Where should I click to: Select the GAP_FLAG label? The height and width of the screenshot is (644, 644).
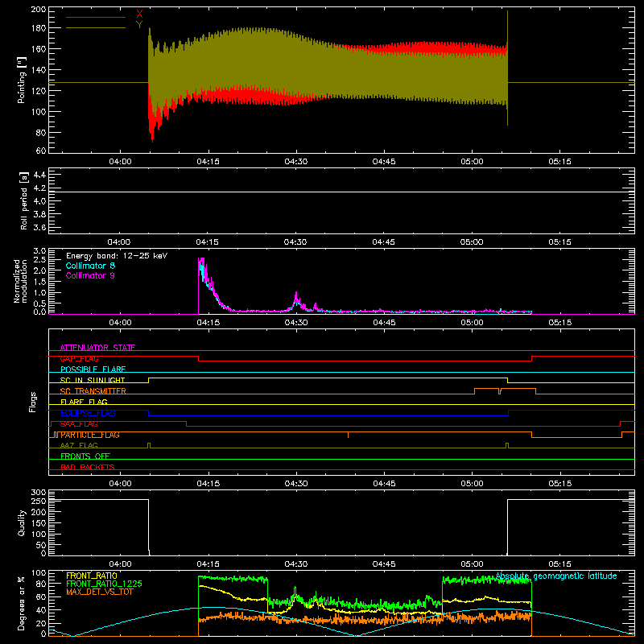pos(79,358)
